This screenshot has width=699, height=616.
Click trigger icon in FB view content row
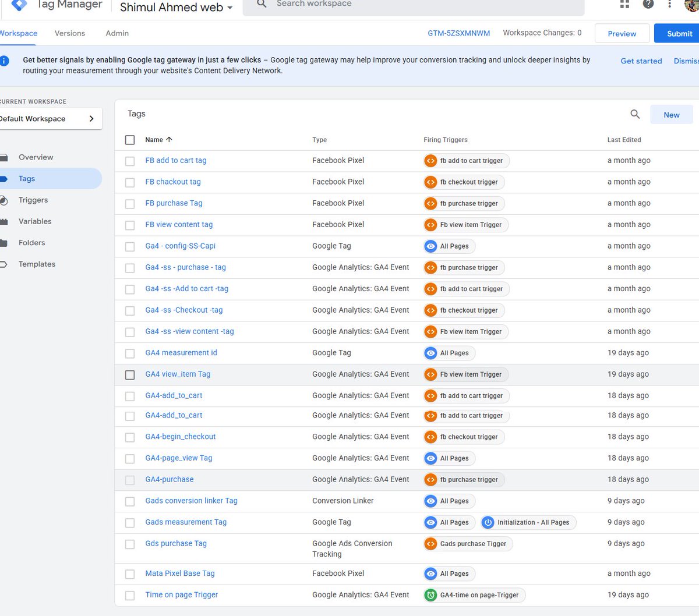430,225
